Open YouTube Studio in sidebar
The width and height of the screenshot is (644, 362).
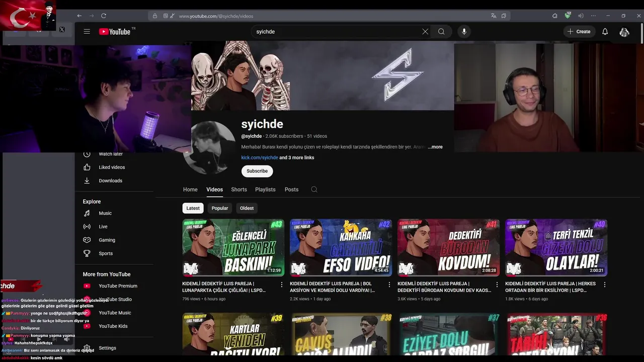[x=116, y=300]
